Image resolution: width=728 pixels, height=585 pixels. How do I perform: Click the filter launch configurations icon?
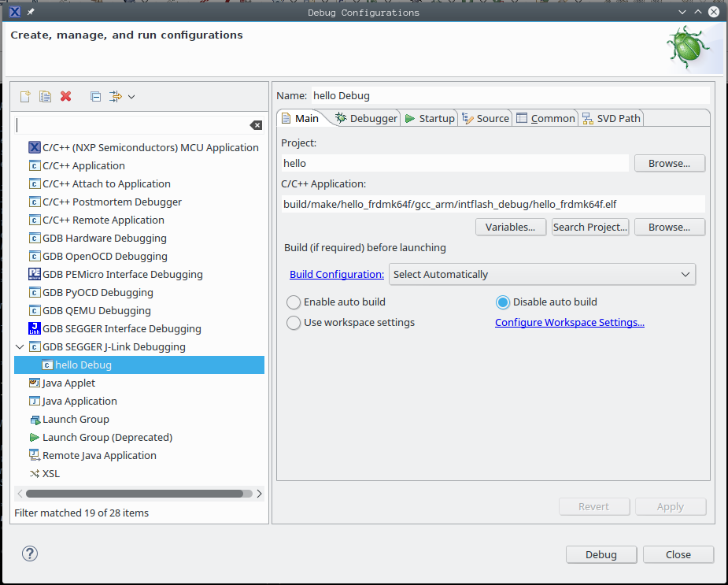pyautogui.click(x=115, y=96)
